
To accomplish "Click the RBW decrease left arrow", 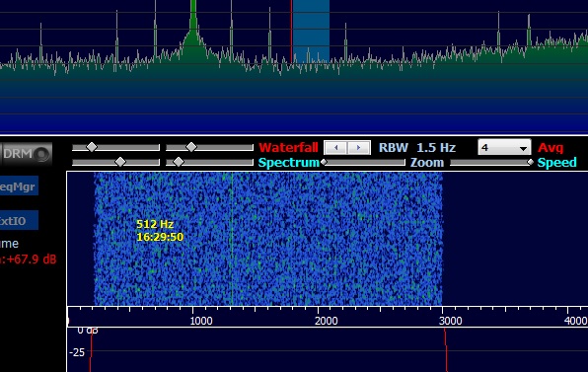I will click(335, 148).
